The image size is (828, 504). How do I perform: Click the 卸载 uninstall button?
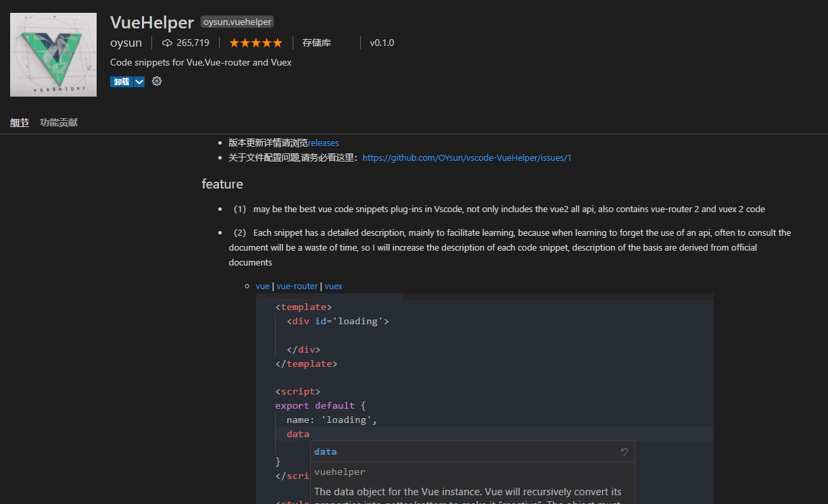tap(122, 82)
